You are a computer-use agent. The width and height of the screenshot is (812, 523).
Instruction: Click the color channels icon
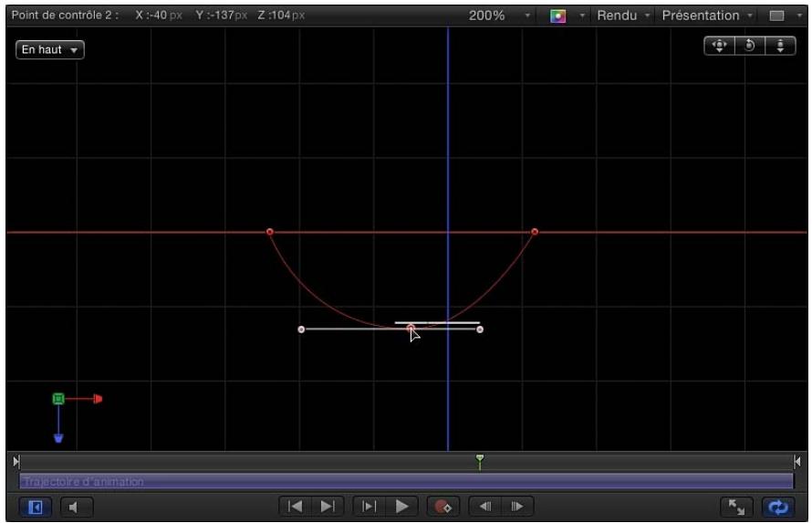(557, 16)
